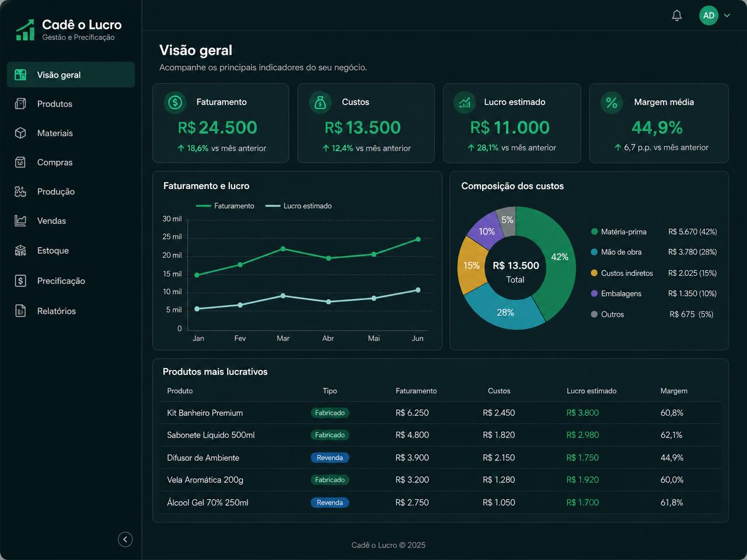
Task: Click Fabricado badge for Kit Banheiro Premium
Action: [330, 413]
